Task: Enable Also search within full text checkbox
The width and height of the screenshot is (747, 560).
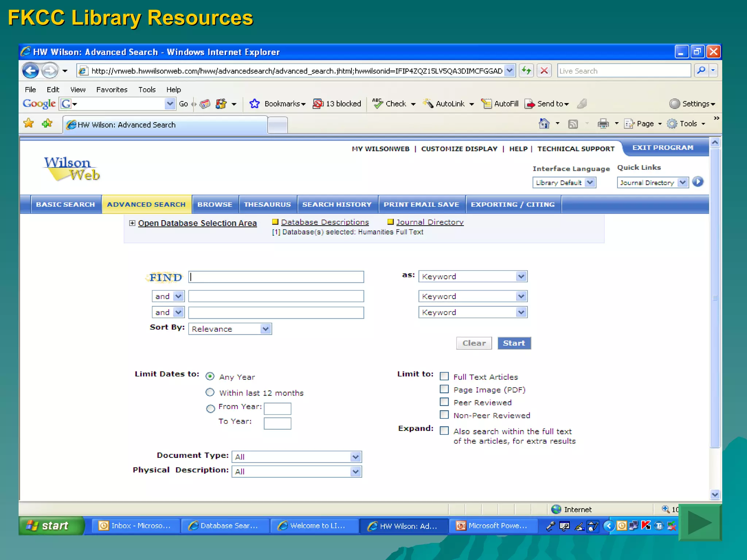Action: click(x=444, y=431)
